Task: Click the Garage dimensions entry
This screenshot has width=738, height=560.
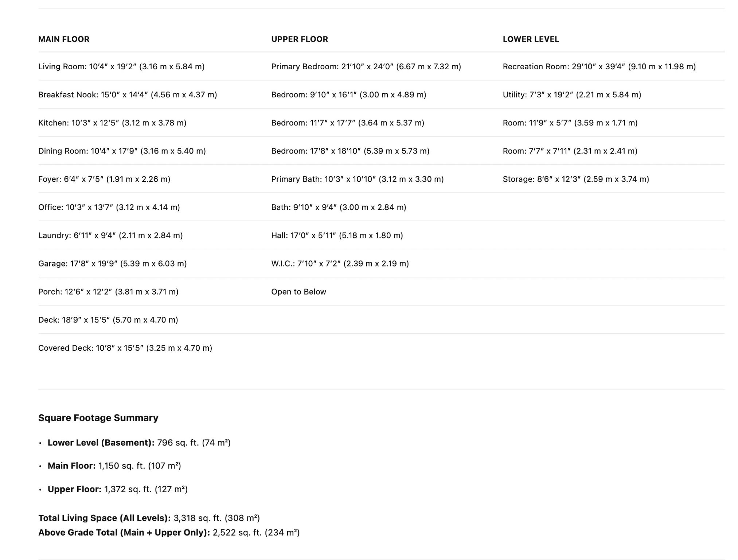Action: pyautogui.click(x=112, y=263)
